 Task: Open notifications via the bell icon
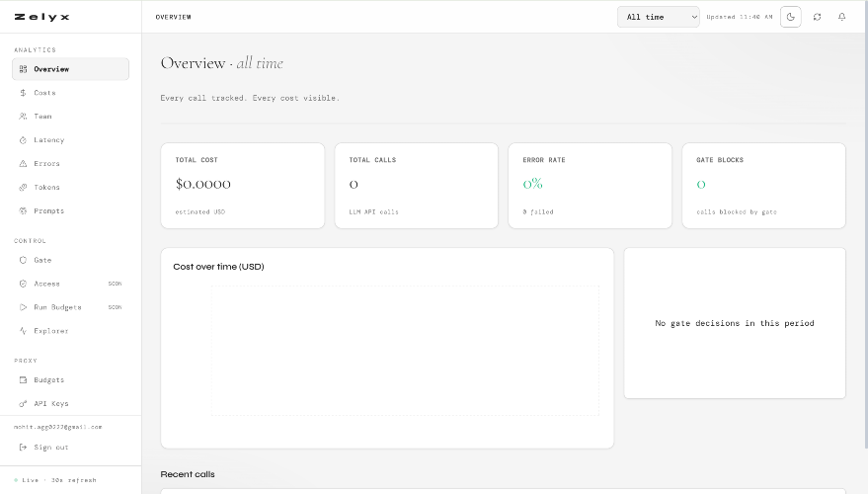(842, 17)
